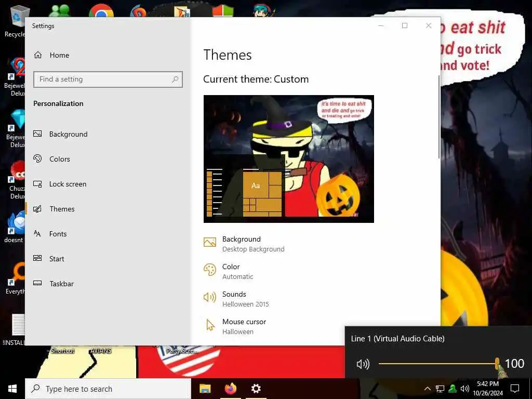Open Firefox from the taskbar
This screenshot has width=532, height=399.
pos(230,389)
